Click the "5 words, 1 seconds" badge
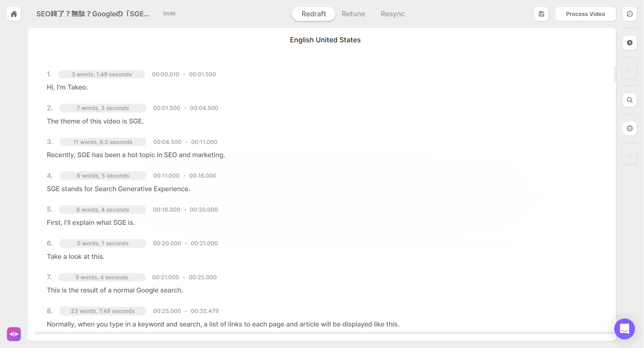The height and width of the screenshot is (348, 644). click(103, 243)
